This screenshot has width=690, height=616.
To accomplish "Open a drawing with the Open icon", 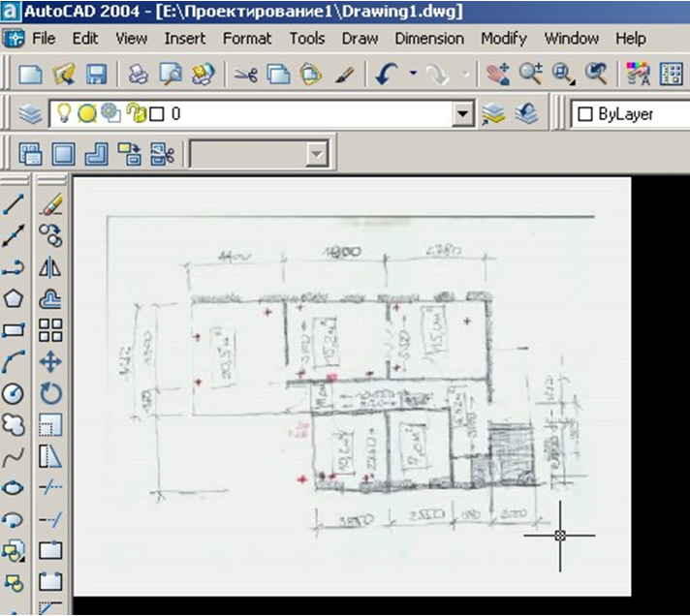I will click(x=64, y=74).
